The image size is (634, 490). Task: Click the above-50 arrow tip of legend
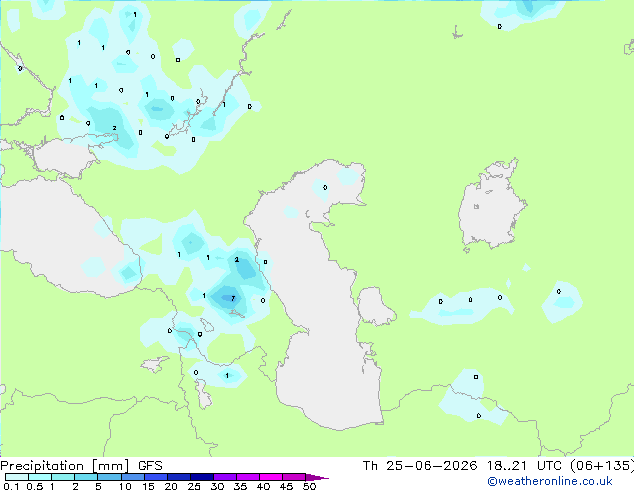coord(317,477)
